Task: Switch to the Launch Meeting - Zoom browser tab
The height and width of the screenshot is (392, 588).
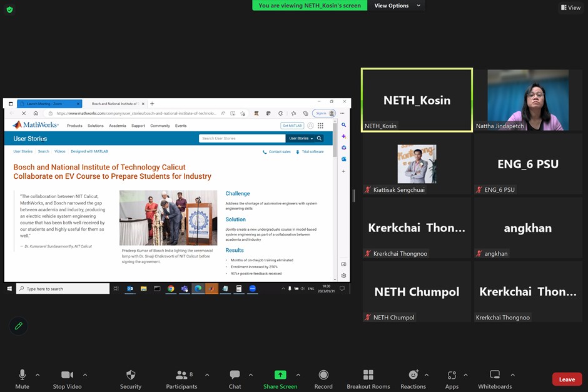Action: click(49, 104)
